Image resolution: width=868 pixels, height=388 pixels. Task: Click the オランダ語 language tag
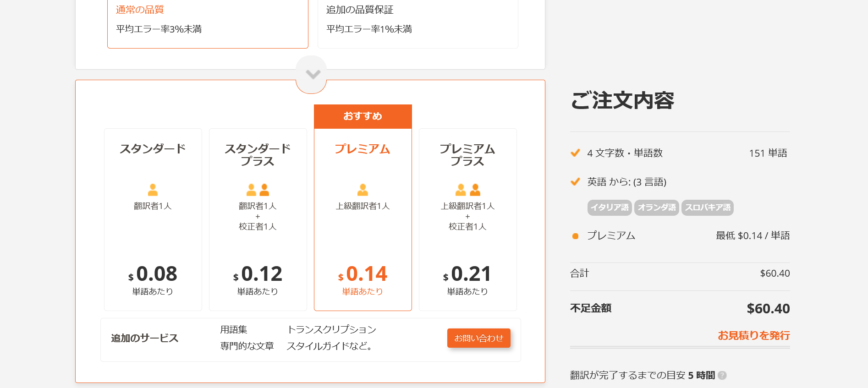coord(657,208)
